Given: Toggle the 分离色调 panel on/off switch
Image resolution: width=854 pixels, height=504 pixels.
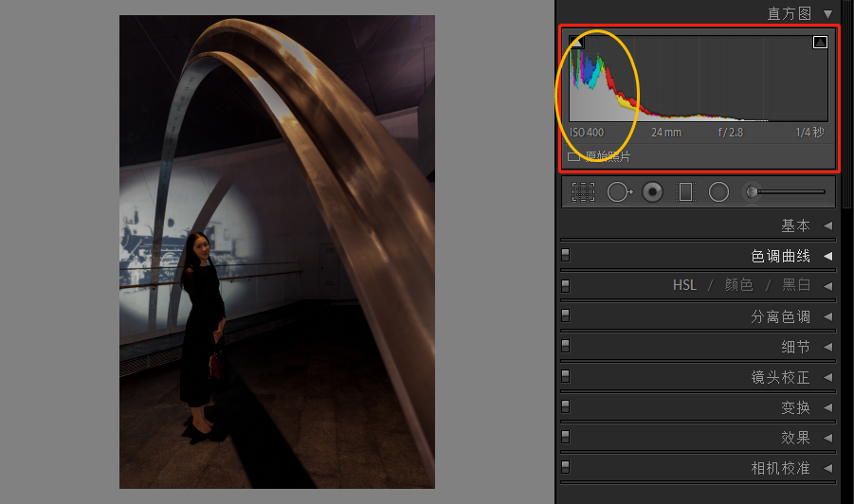Looking at the screenshot, I should (566, 315).
